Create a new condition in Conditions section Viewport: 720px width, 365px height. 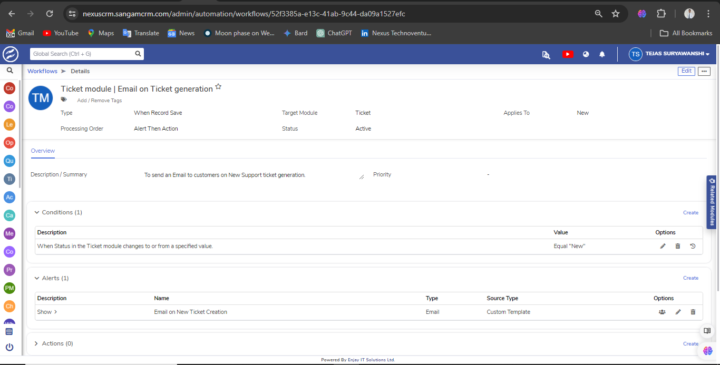(691, 213)
